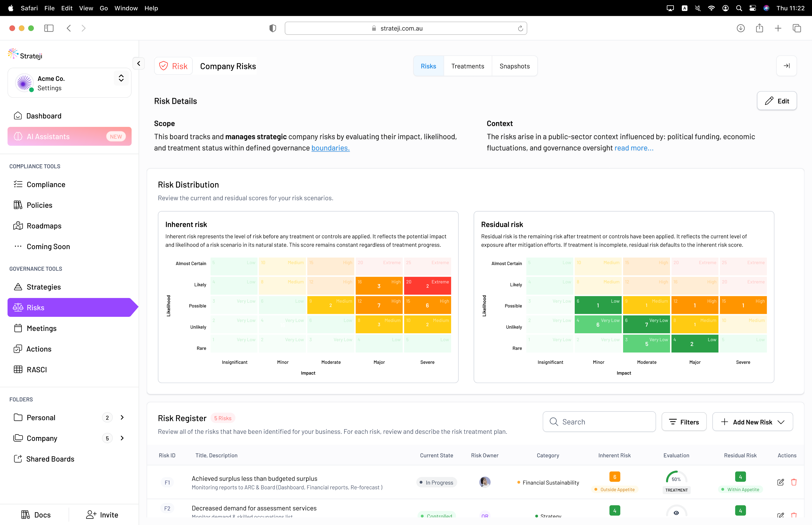The height and width of the screenshot is (525, 812).
Task: Follow the read more link in Context
Action: 634,148
